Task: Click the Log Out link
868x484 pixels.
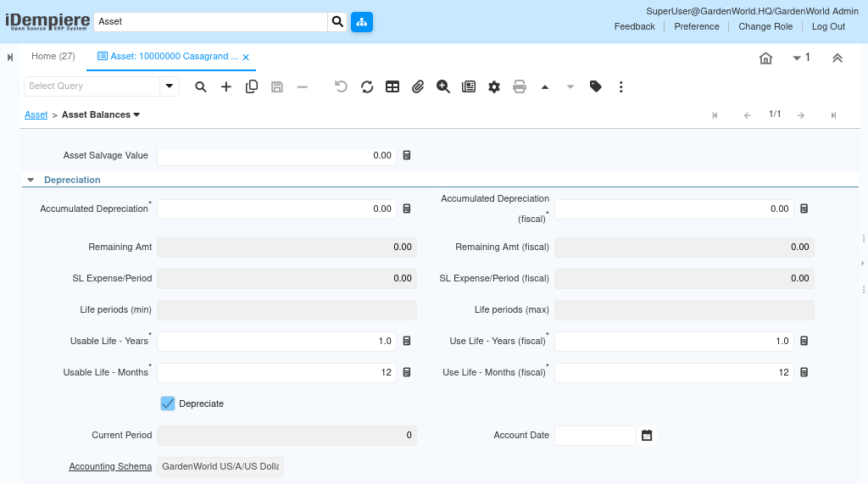Action: 828,26
